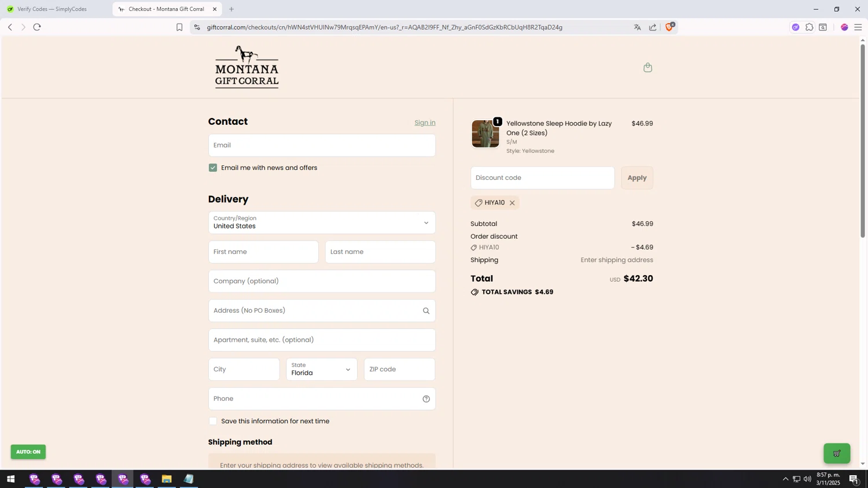This screenshot has height=488, width=868.
Task: Click the volume speaker icon
Action: point(807,479)
